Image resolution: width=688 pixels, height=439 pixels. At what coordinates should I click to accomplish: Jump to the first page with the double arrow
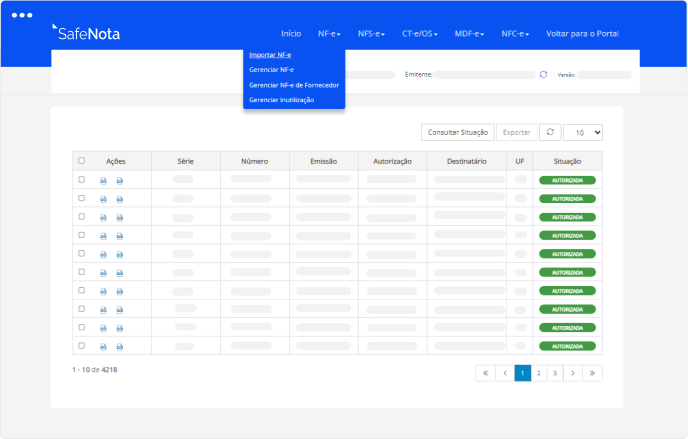tap(485, 372)
